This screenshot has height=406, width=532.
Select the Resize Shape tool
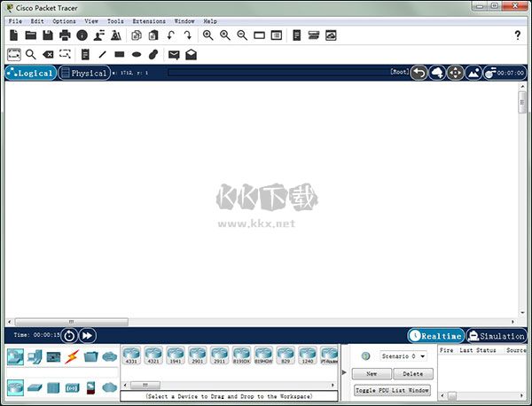pyautogui.click(x=65, y=54)
